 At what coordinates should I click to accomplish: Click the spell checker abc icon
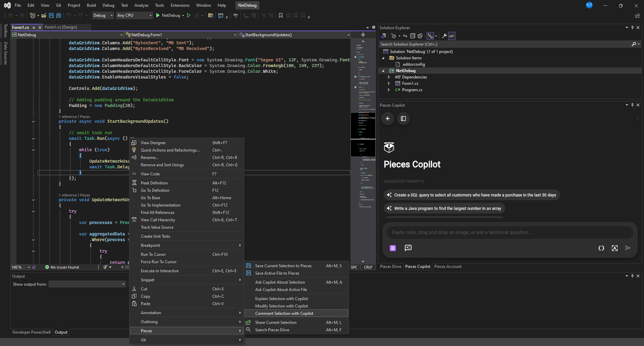(236, 15)
